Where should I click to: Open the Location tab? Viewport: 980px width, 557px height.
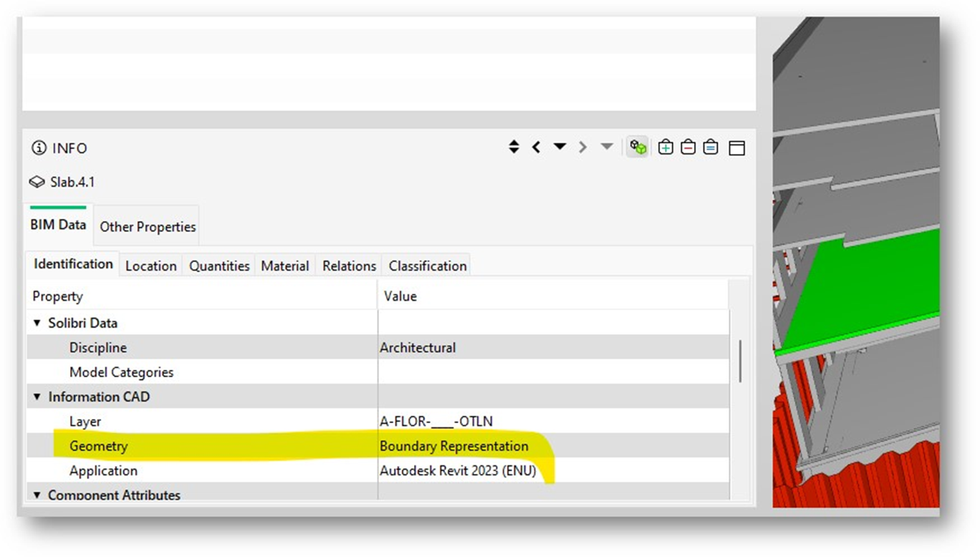coord(150,266)
